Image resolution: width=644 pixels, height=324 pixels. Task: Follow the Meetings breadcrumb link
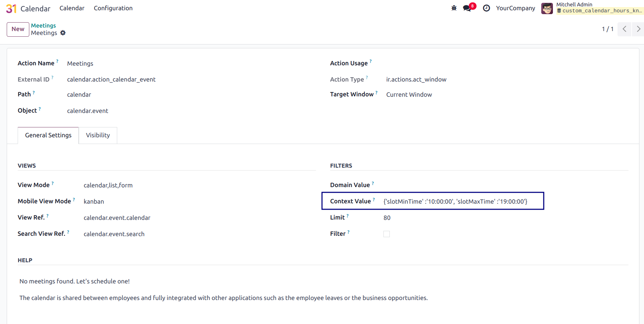[43, 25]
